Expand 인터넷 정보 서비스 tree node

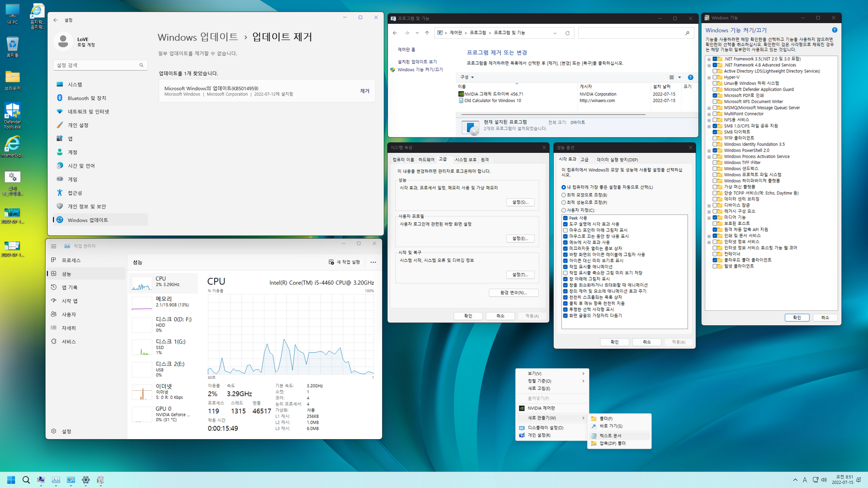tap(709, 242)
